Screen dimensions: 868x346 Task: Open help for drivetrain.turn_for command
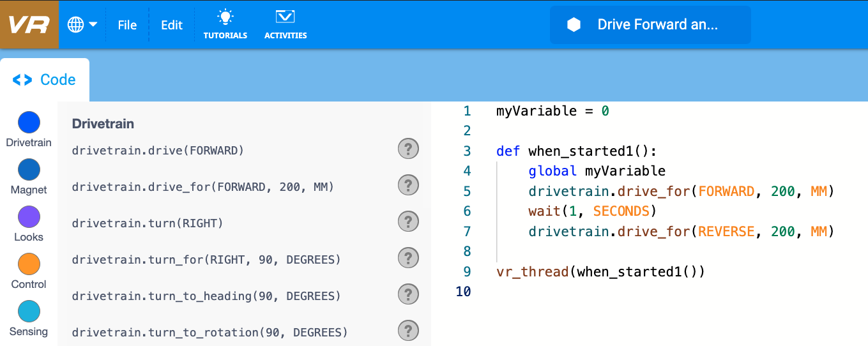[x=408, y=259]
